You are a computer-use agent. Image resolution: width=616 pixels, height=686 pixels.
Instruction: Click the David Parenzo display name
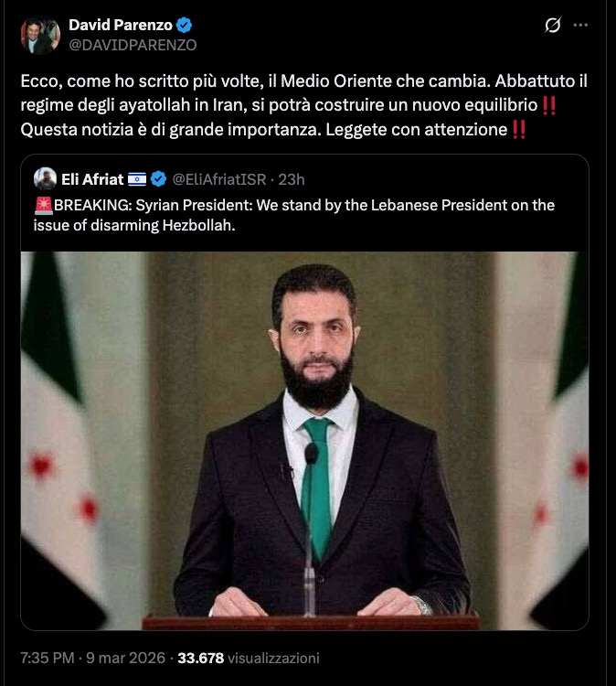coord(121,25)
